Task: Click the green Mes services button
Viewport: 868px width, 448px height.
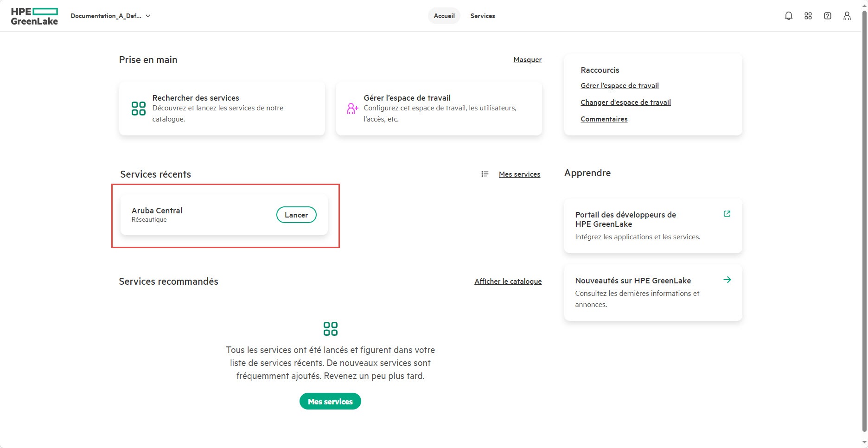Action: (x=330, y=401)
